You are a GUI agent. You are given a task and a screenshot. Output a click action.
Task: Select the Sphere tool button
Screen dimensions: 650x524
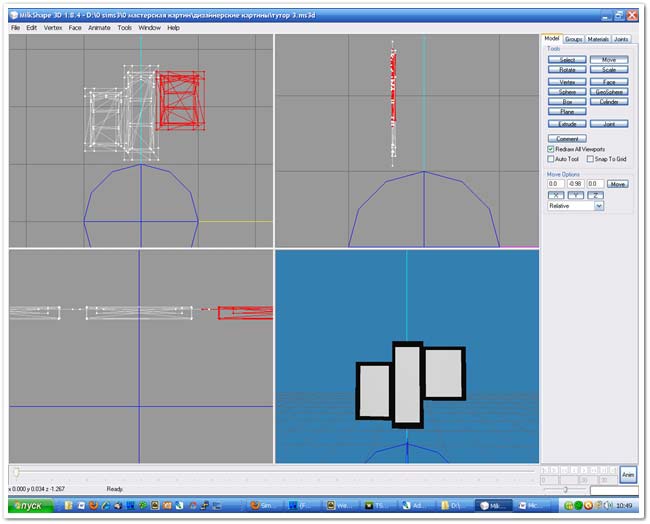click(566, 91)
